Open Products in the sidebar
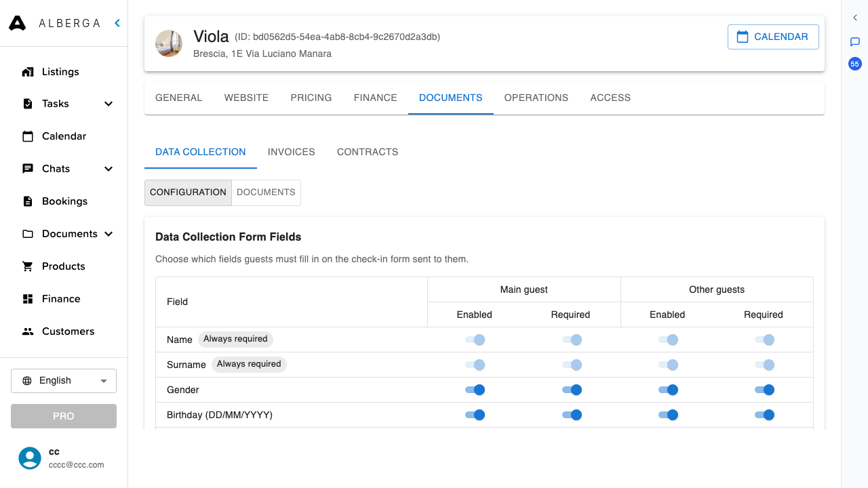The height and width of the screenshot is (488, 868). (x=64, y=266)
